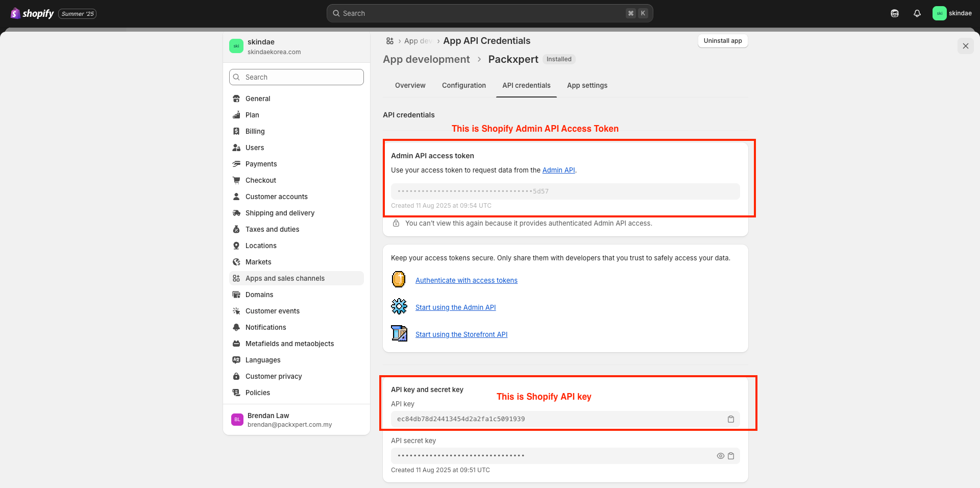
Task: Open the skindae account menu in top bar
Action: point(952,13)
